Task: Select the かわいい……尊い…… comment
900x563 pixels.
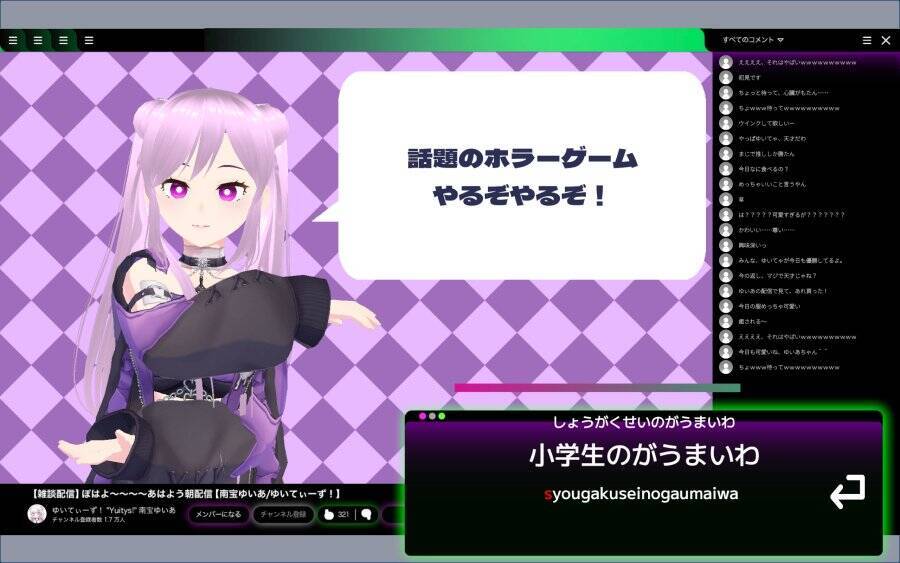Action: (x=766, y=230)
